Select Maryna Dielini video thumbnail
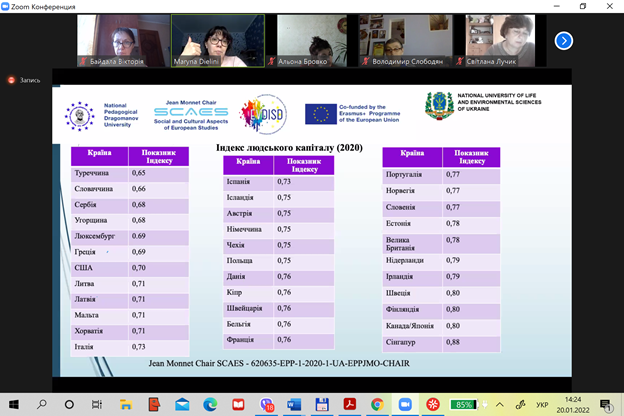 (218, 41)
